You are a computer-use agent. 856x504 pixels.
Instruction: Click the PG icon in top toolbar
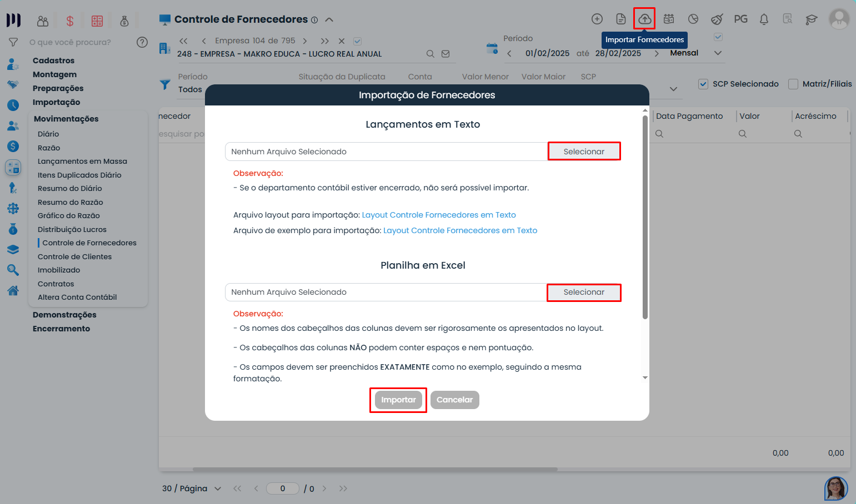[x=740, y=19]
